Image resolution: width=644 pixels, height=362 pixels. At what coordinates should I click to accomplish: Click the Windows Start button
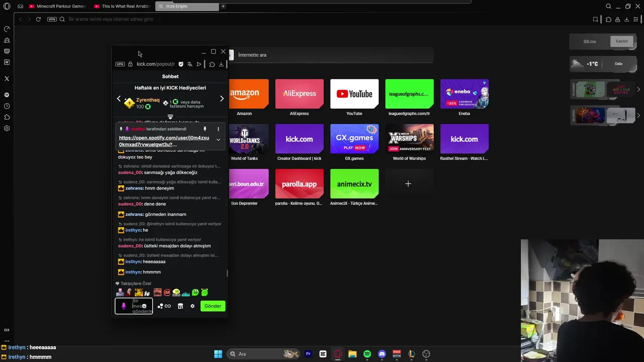(218, 354)
